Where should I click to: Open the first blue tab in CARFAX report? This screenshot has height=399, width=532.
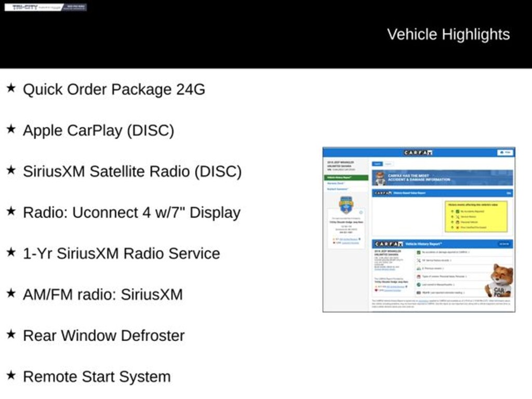click(x=377, y=164)
